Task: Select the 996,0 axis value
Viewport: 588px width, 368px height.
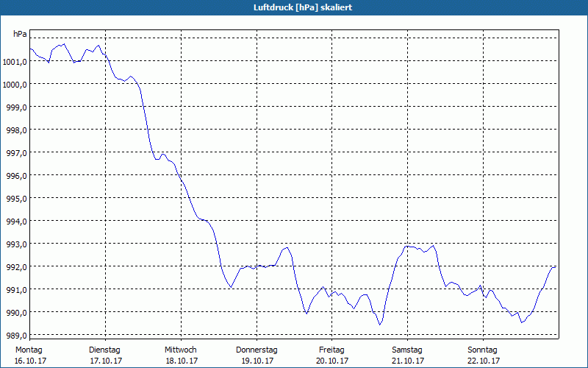Action: [x=16, y=175]
